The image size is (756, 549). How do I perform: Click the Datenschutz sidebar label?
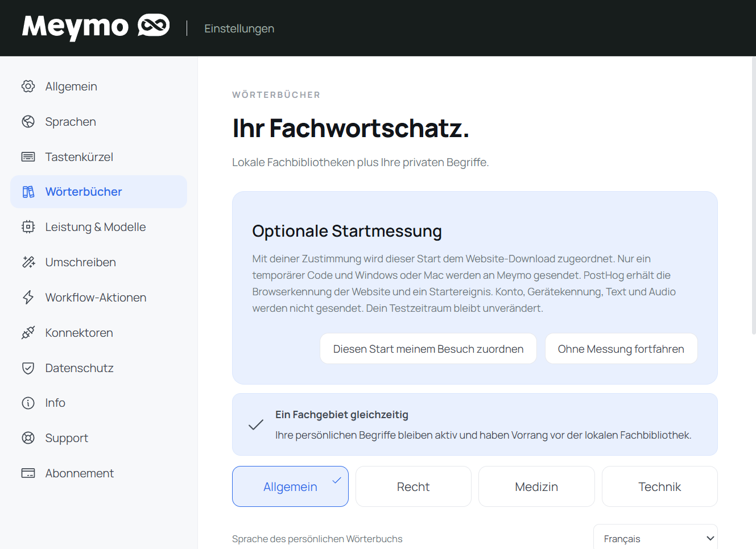click(80, 368)
